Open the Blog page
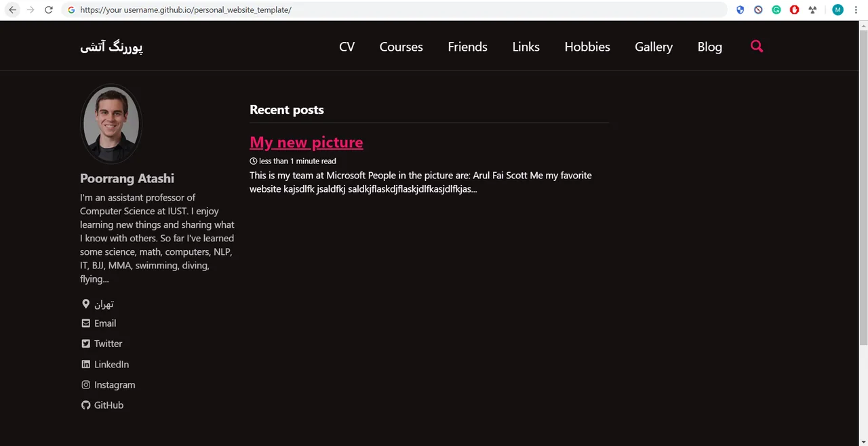This screenshot has height=446, width=868. coord(710,47)
